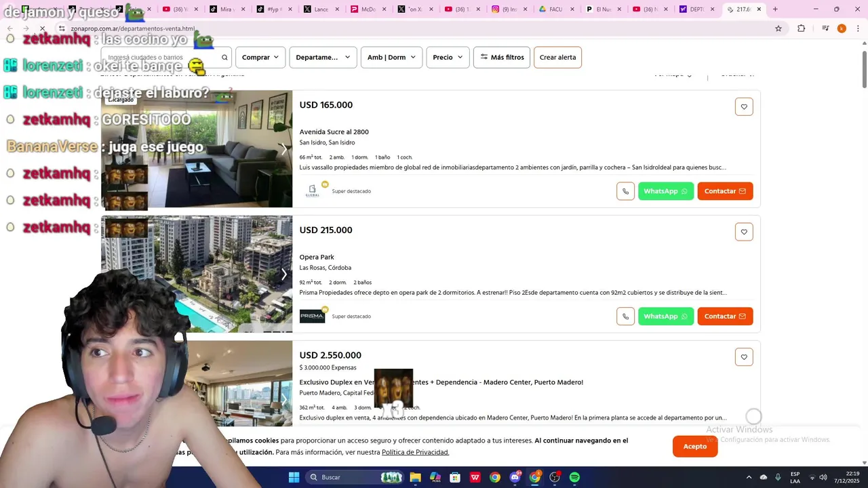Click the USD 215.000 price
Viewport: 868px width, 488px height.
pos(326,230)
